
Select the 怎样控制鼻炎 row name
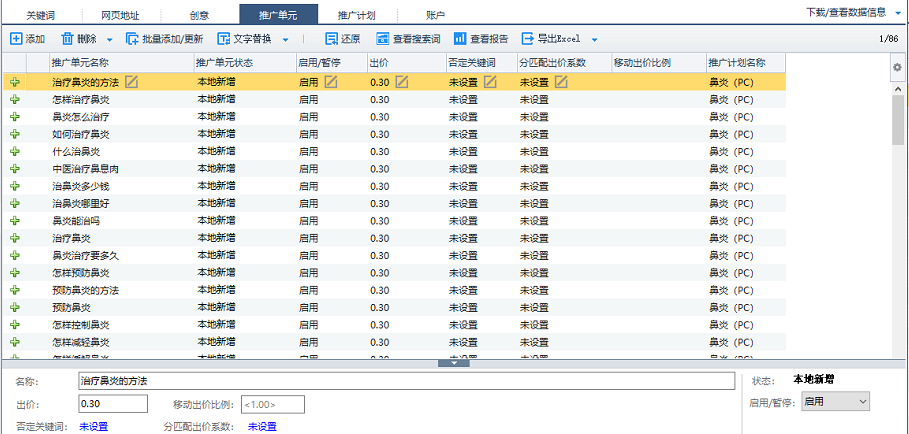pos(81,324)
